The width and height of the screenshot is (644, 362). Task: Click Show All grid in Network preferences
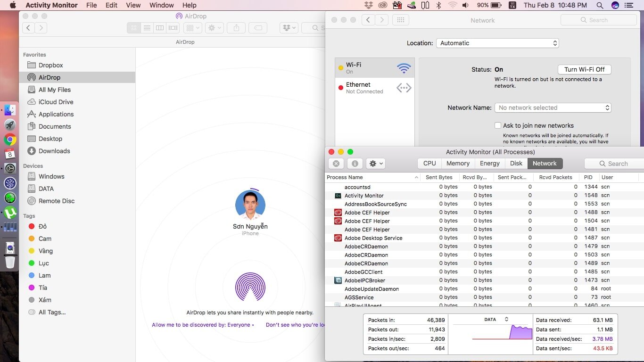[401, 20]
